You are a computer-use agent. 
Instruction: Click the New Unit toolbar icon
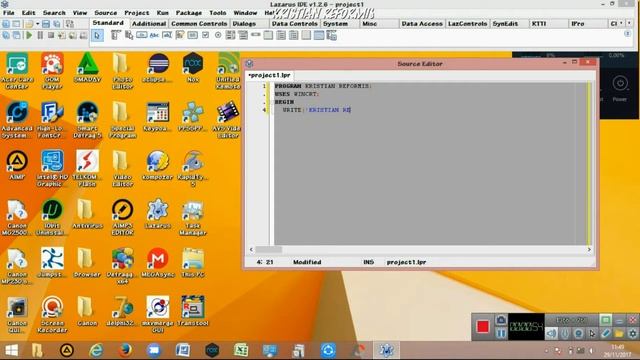(x=6, y=24)
